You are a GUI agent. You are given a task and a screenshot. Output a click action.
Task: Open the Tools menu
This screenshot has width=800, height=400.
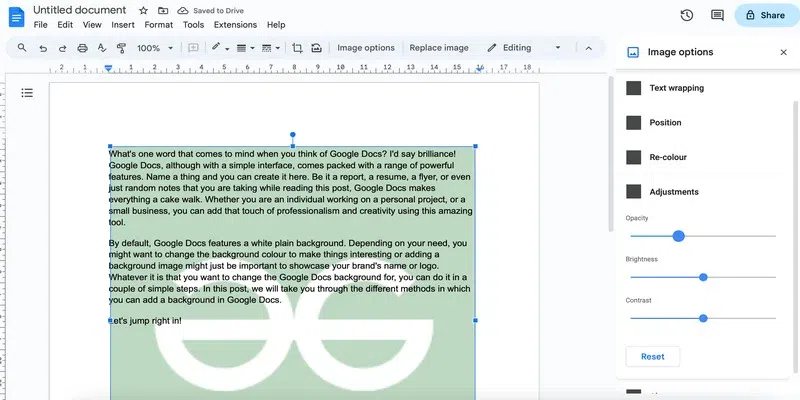tap(193, 24)
